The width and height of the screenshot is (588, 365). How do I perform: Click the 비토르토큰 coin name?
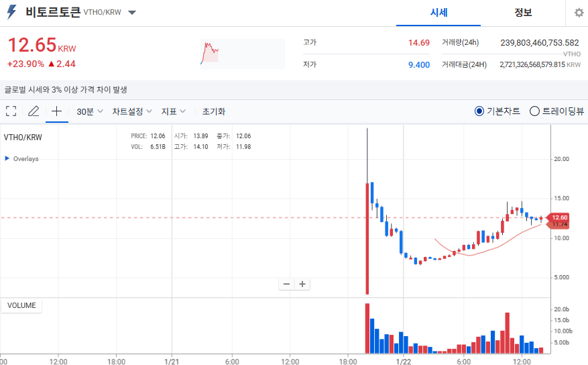click(53, 12)
